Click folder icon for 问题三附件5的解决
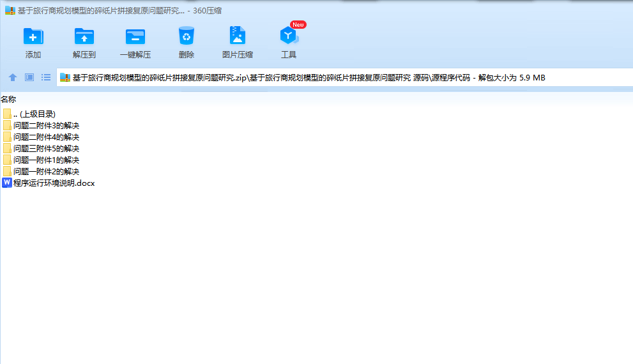 point(7,149)
